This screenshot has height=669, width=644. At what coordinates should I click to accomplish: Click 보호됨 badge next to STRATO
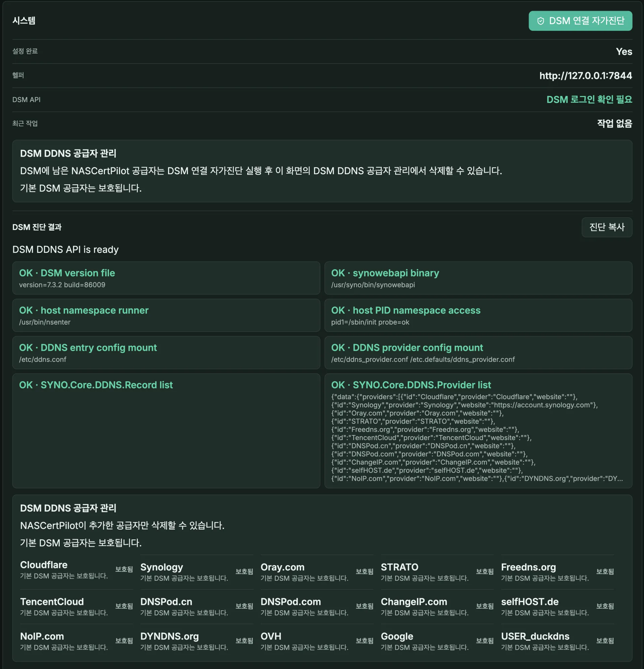point(485,572)
